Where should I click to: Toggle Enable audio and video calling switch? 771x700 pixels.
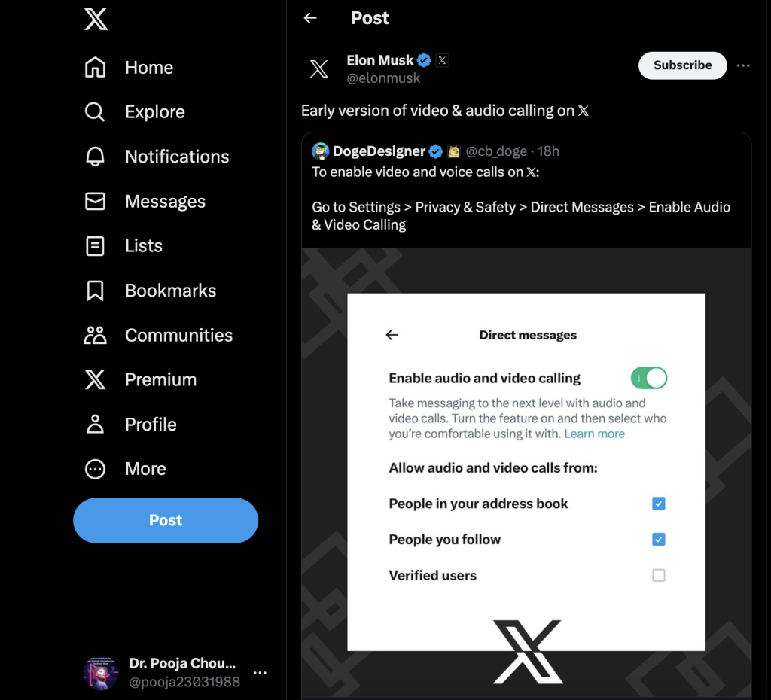pyautogui.click(x=648, y=378)
